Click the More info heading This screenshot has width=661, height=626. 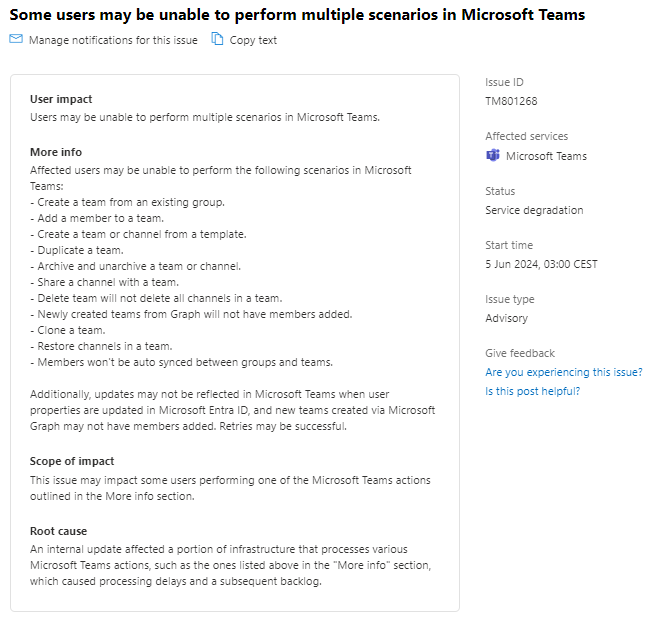tap(56, 152)
